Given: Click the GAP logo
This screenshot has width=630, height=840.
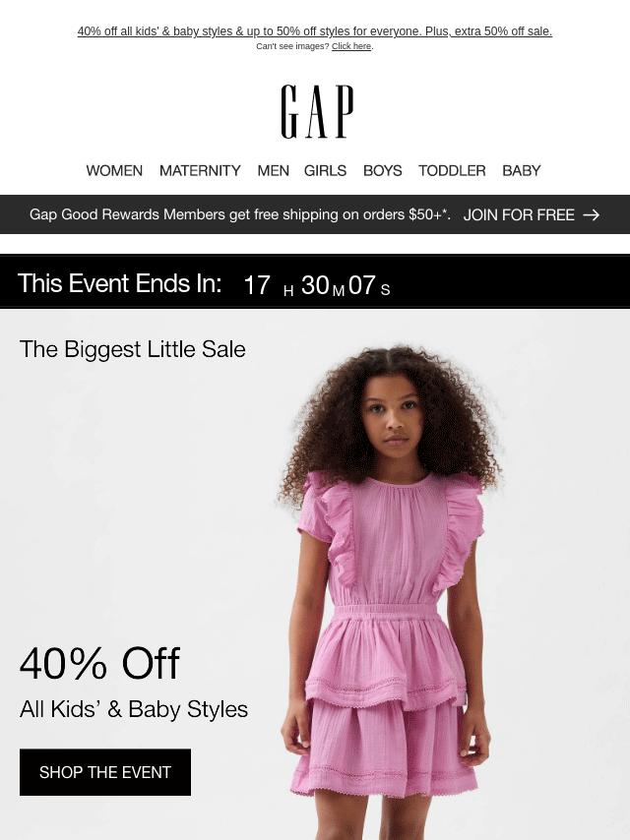Looking at the screenshot, I should 317,111.
